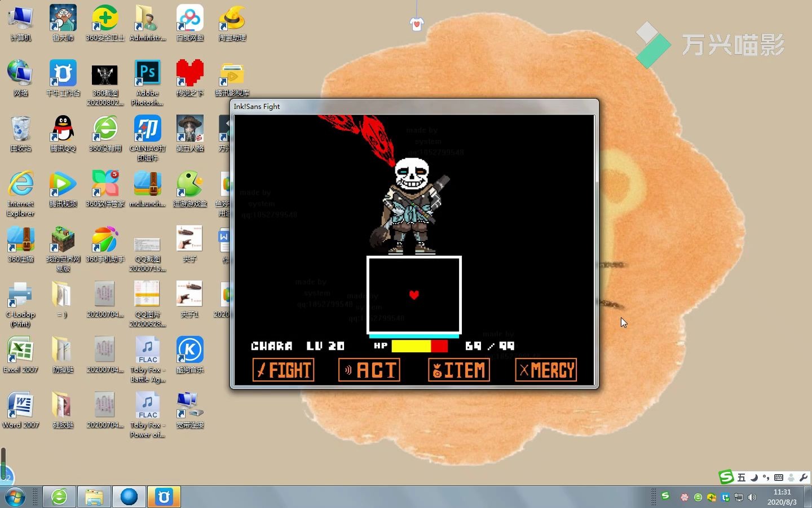The width and height of the screenshot is (812, 508).
Task: Open the 宽带连接 desktop icon
Action: pos(190,411)
